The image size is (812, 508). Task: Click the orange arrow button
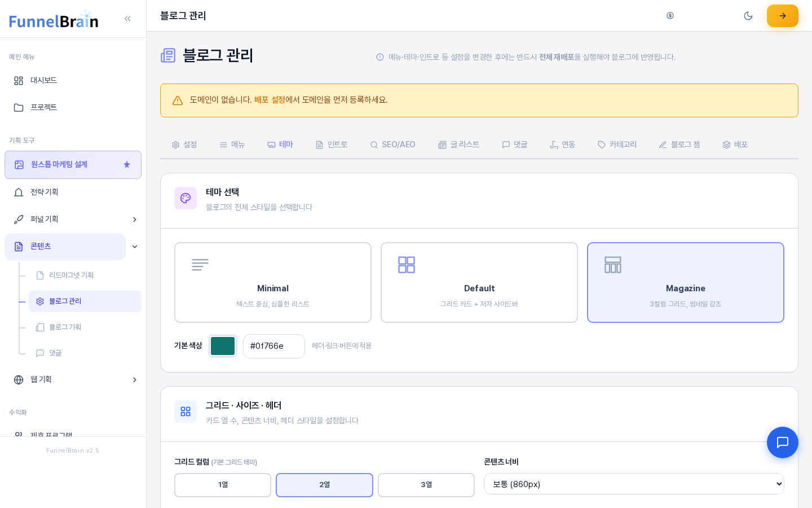pos(783,16)
